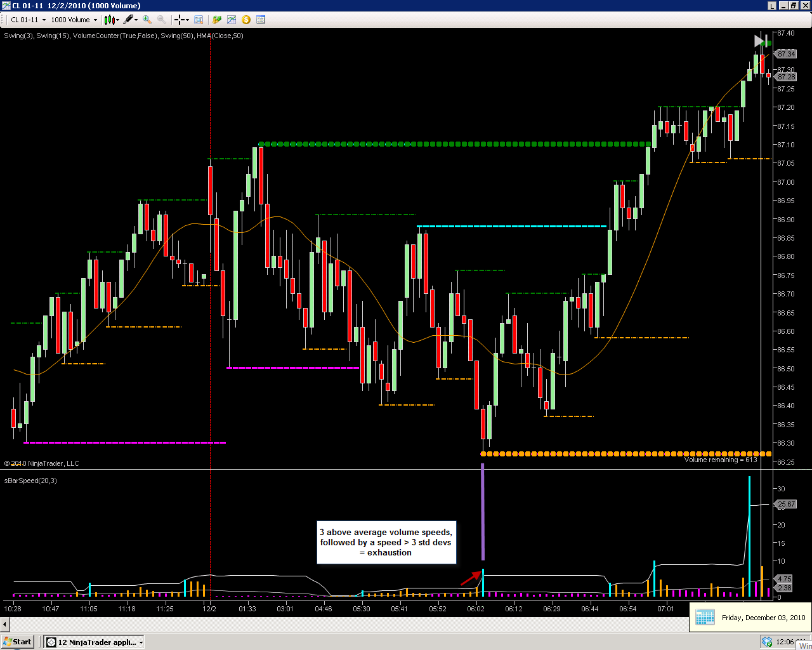Click the table-style icon ending the toolbar
812x650 pixels.
click(261, 20)
